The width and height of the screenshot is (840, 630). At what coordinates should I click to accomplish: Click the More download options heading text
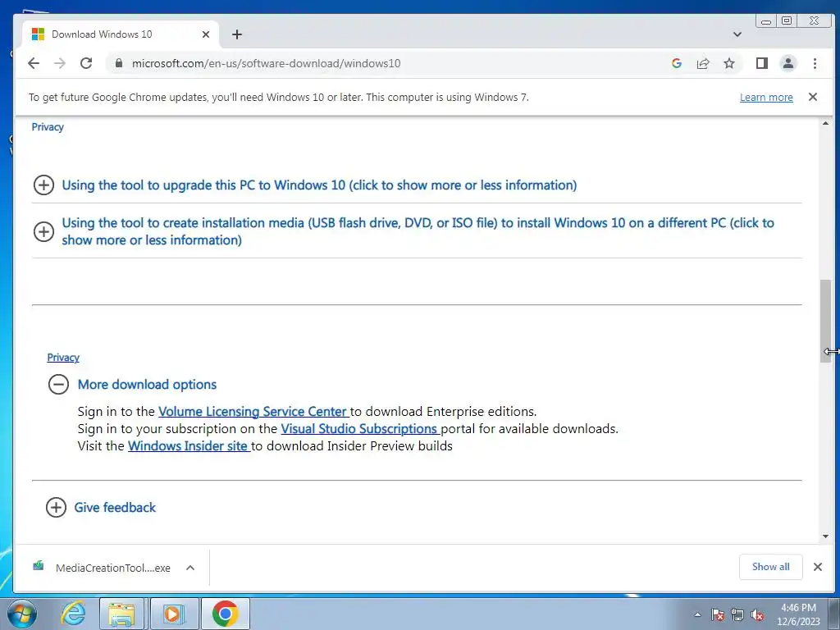[x=148, y=384]
